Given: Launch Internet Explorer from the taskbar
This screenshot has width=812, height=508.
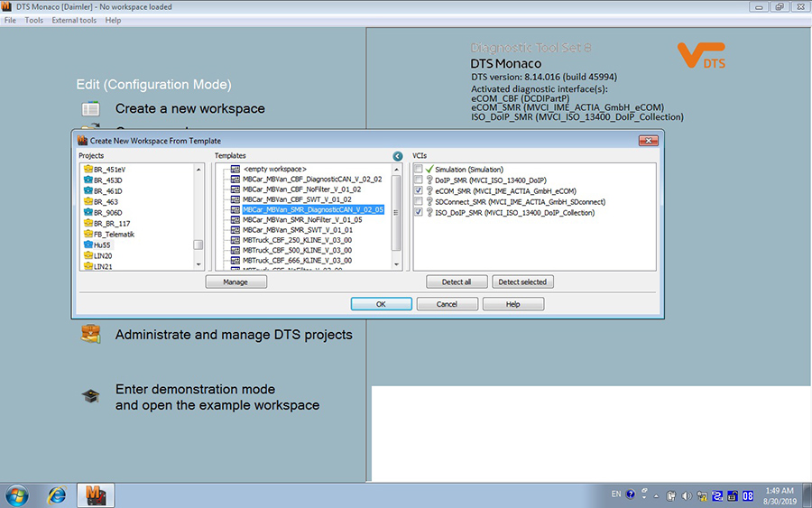Looking at the screenshot, I should [x=57, y=495].
